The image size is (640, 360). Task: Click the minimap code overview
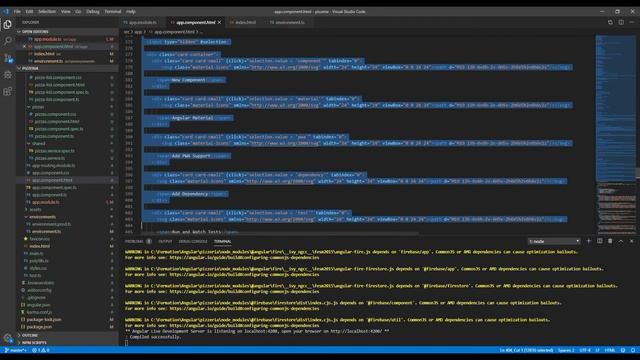point(615,135)
